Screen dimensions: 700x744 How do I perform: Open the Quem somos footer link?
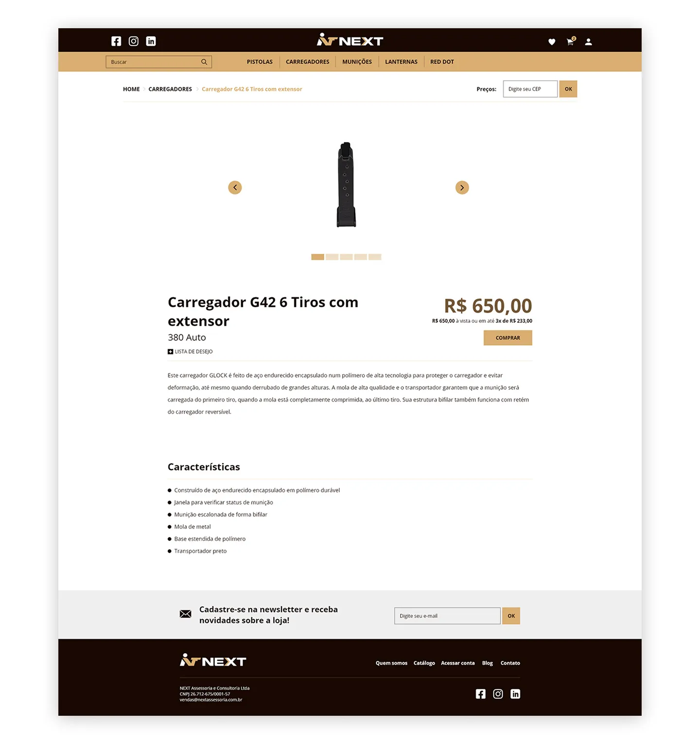[x=391, y=663]
